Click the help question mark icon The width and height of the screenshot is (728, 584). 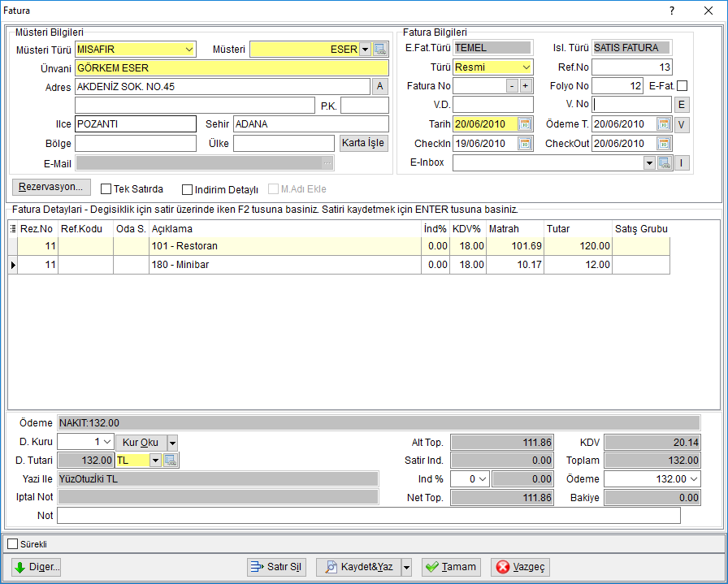click(x=672, y=11)
